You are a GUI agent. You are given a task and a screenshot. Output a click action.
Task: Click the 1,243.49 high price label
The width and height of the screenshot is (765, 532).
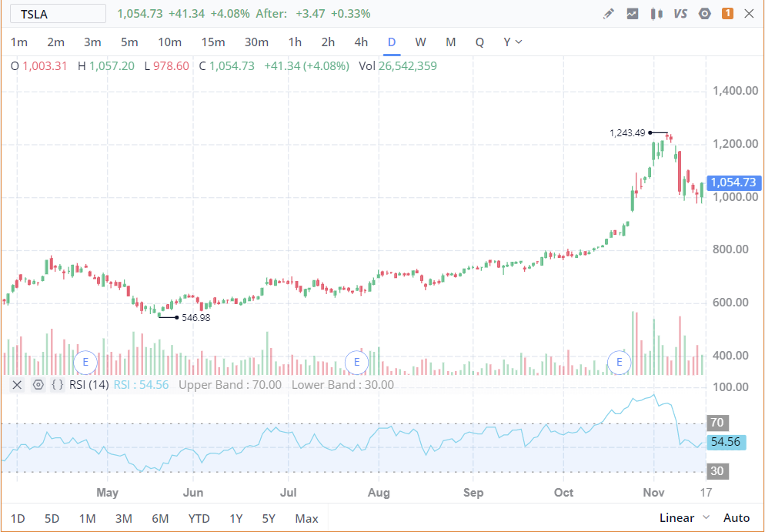click(627, 132)
